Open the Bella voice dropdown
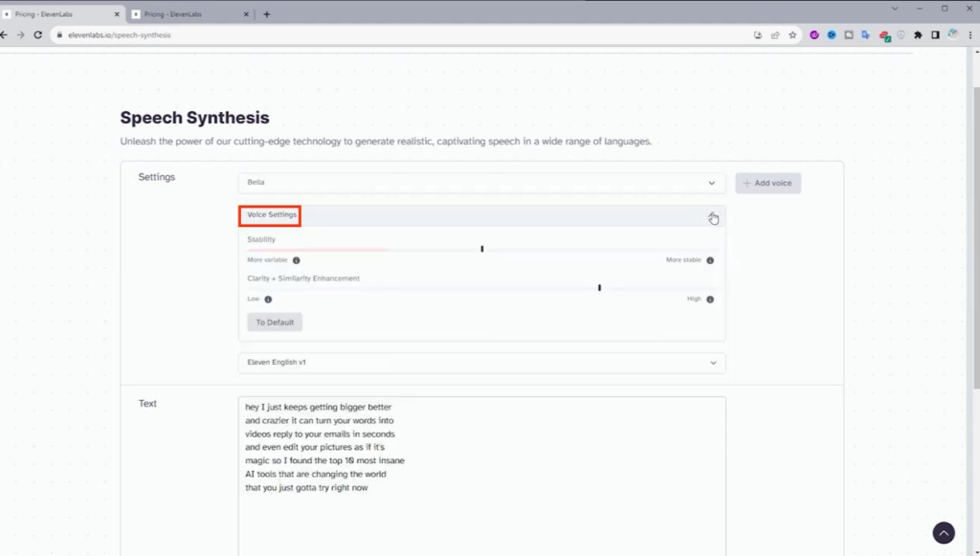Image resolution: width=980 pixels, height=556 pixels. pyautogui.click(x=481, y=183)
